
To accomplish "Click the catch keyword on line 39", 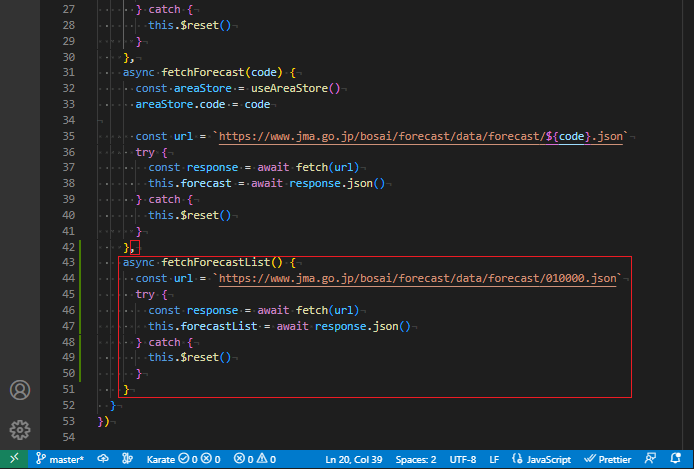I will [164, 200].
